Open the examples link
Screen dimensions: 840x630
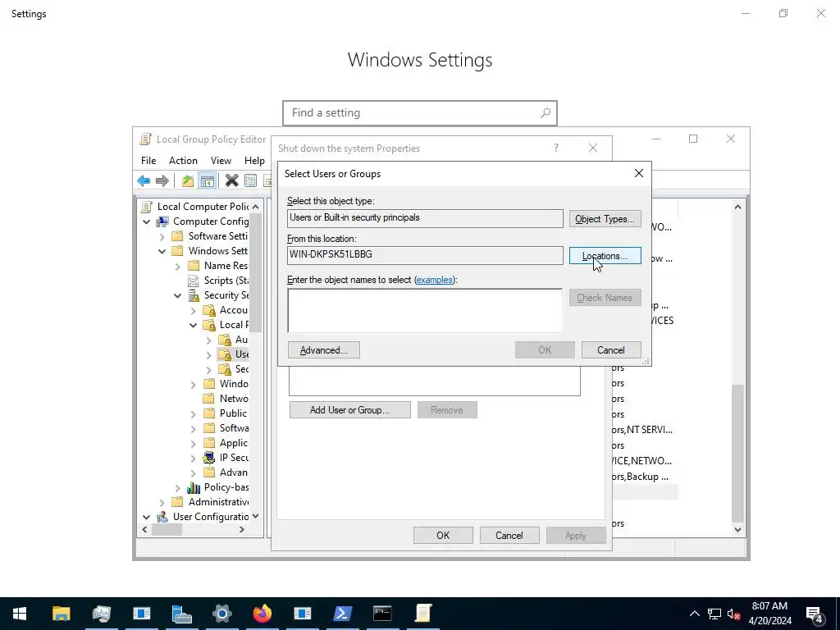(434, 280)
